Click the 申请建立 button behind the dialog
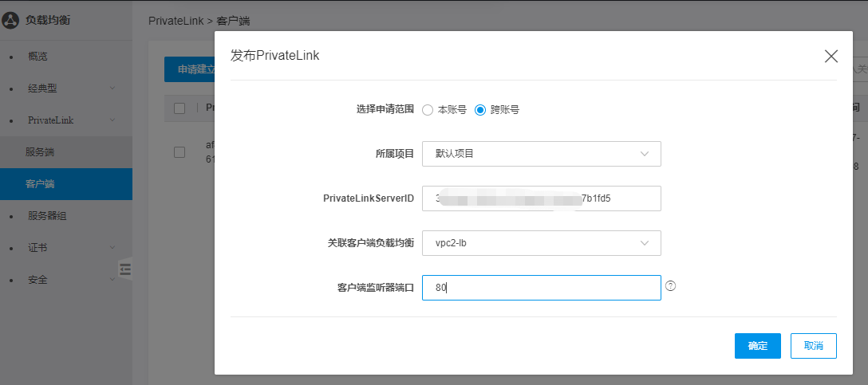This screenshot has height=385, width=868. click(x=190, y=69)
